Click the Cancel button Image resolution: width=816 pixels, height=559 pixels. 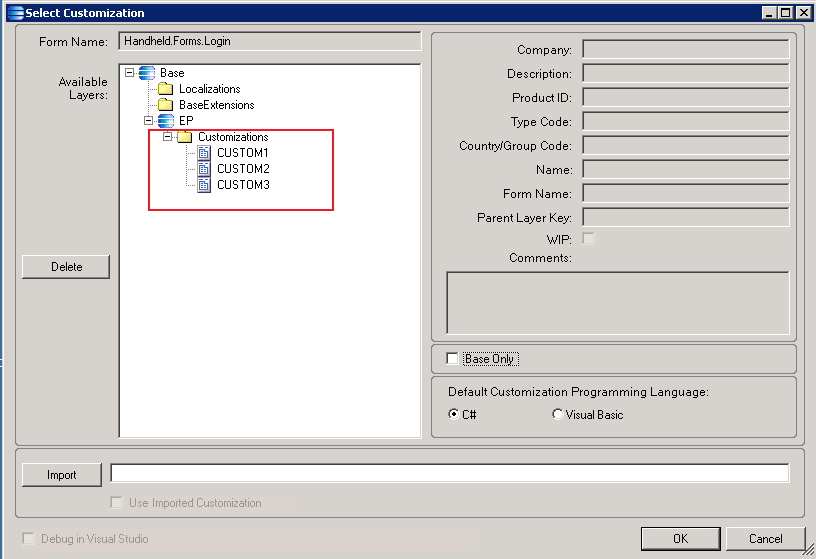[766, 539]
